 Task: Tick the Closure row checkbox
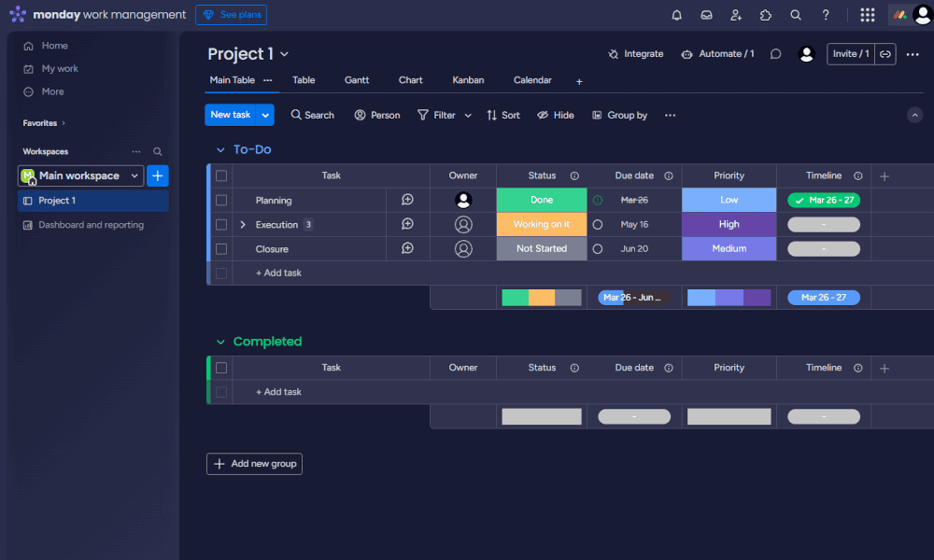coord(221,249)
